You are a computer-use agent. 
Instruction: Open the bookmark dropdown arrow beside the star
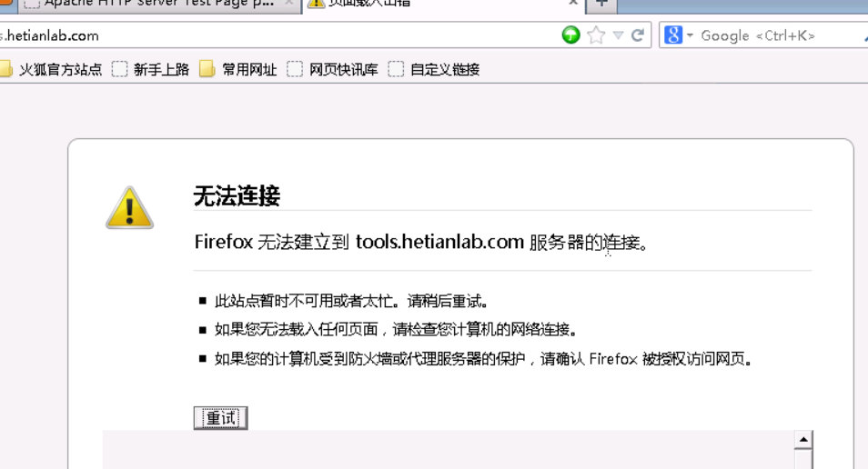click(x=619, y=35)
